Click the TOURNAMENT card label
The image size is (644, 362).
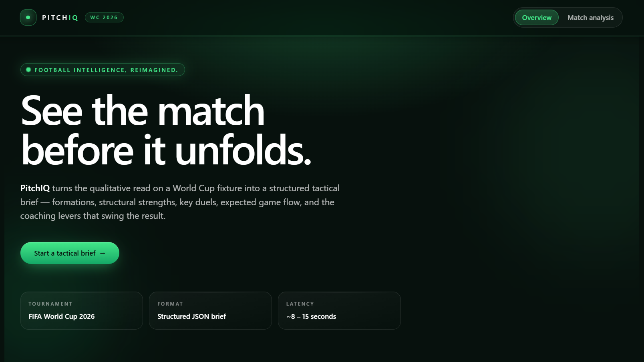coord(50,304)
